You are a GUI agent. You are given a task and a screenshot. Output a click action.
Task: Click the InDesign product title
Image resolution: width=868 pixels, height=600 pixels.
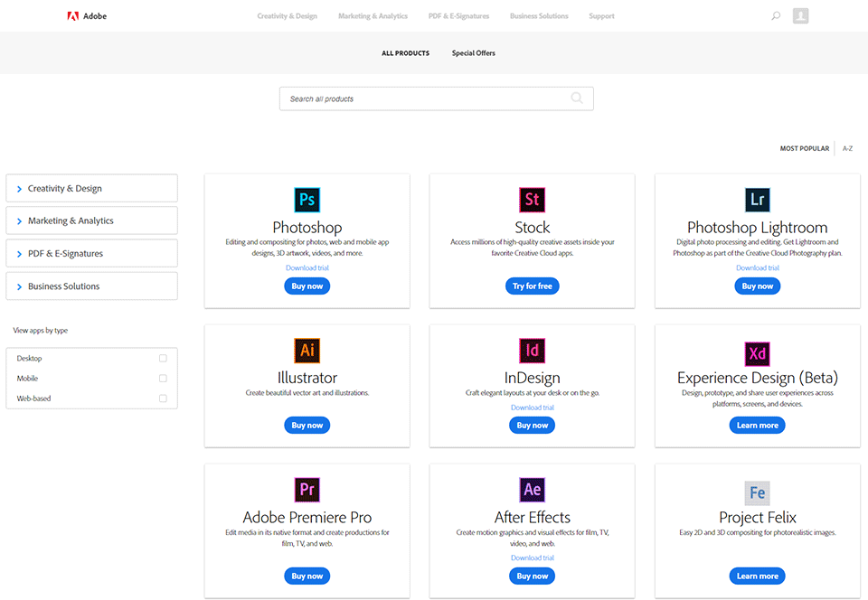point(532,378)
